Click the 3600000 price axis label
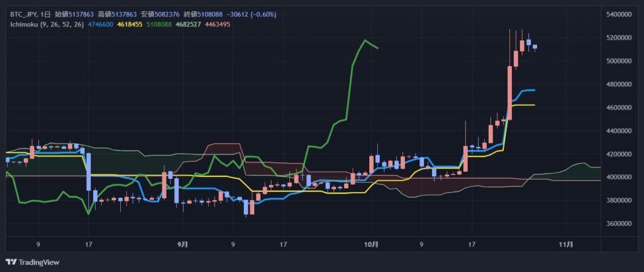This screenshot has width=644, height=272. tap(619, 224)
